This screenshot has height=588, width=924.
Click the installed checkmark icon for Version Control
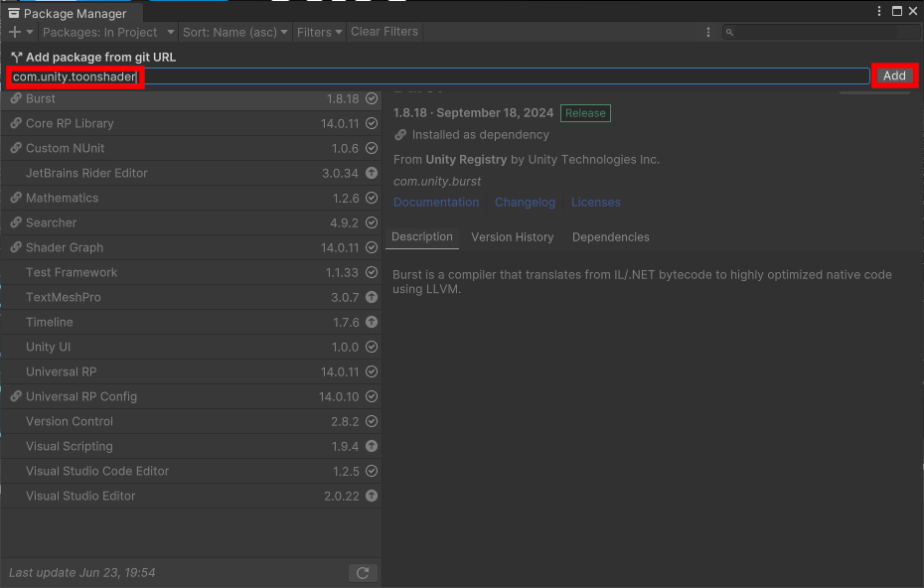[372, 421]
